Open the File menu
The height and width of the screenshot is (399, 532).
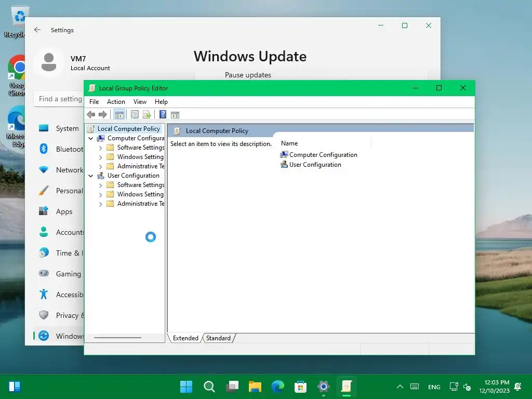pyautogui.click(x=94, y=102)
